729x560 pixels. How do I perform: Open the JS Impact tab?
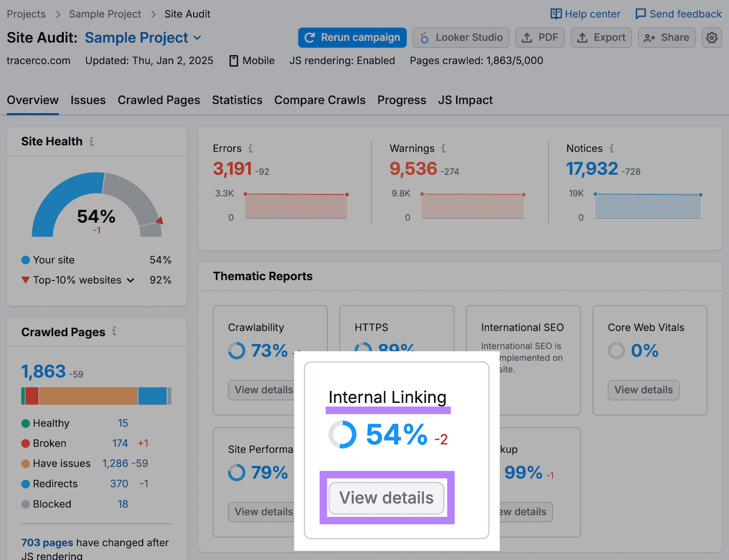click(x=465, y=100)
